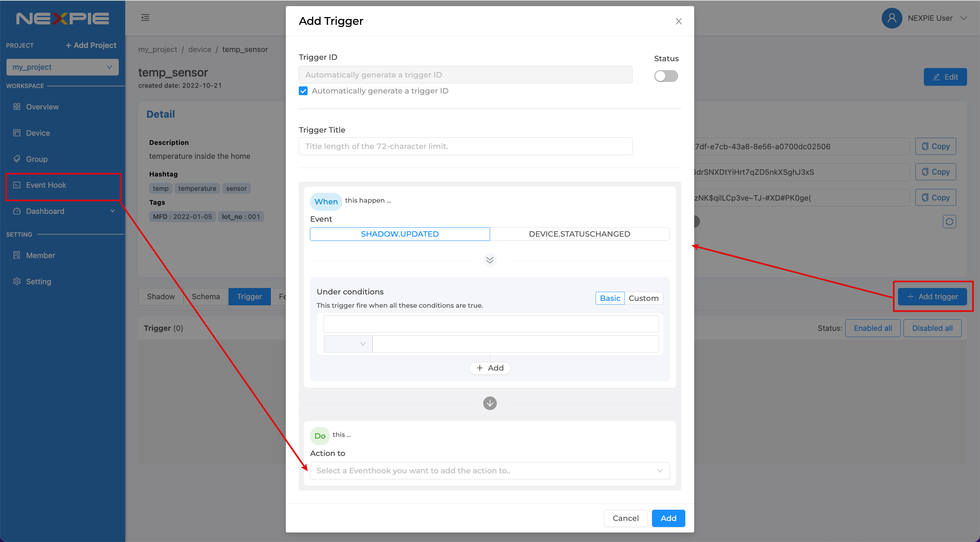This screenshot has height=542, width=980.
Task: Click the Edit button
Action: [x=945, y=77]
